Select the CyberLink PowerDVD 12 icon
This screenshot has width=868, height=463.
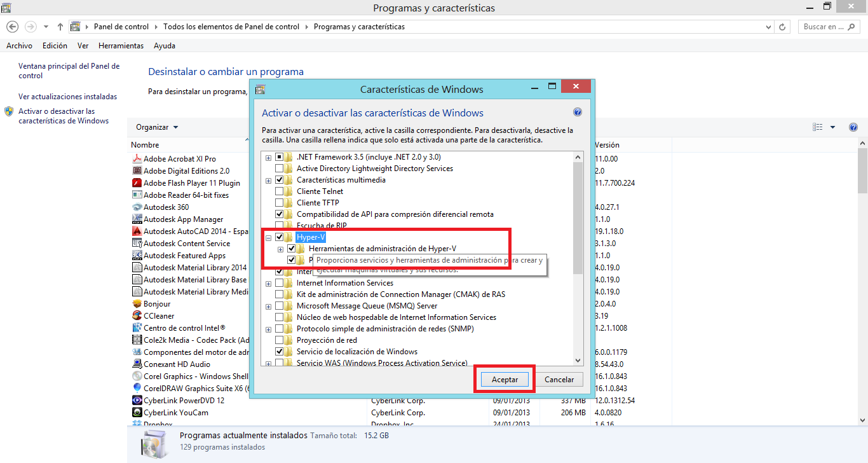point(137,401)
